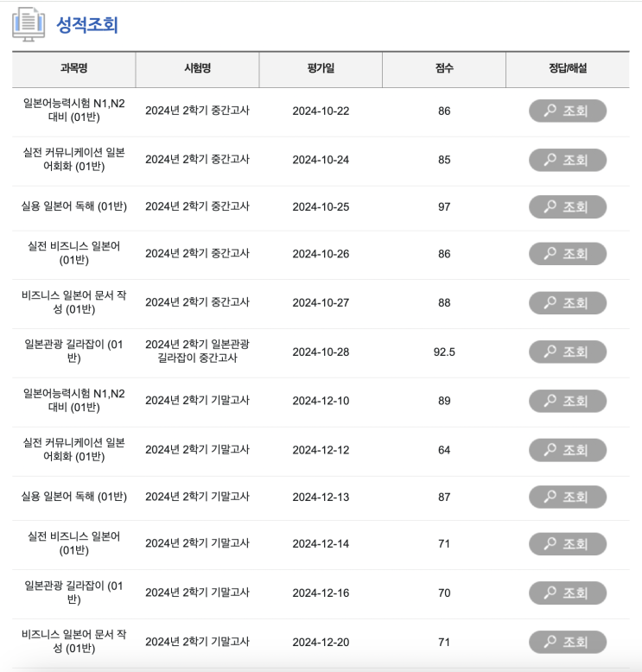Click the 과목명 column header
Screen dimensions: 642x672
point(74,68)
